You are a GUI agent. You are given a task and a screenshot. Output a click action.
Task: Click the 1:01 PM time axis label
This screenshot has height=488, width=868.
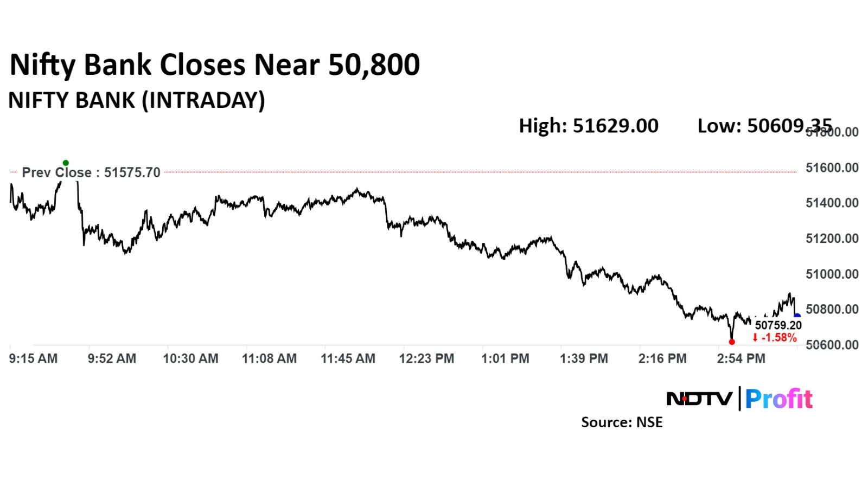point(505,358)
